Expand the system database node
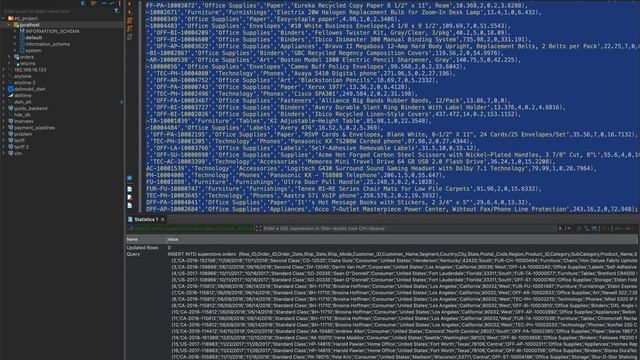 click(16, 51)
